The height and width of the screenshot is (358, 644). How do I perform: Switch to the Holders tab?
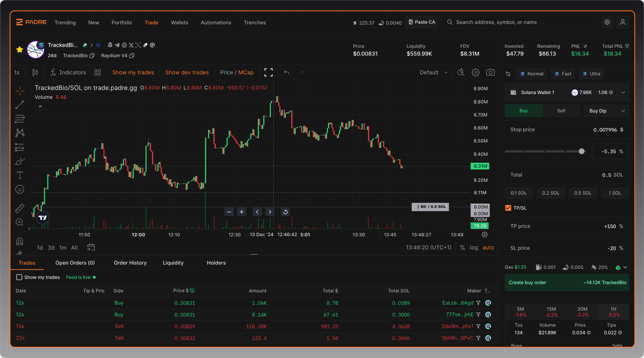coord(216,263)
